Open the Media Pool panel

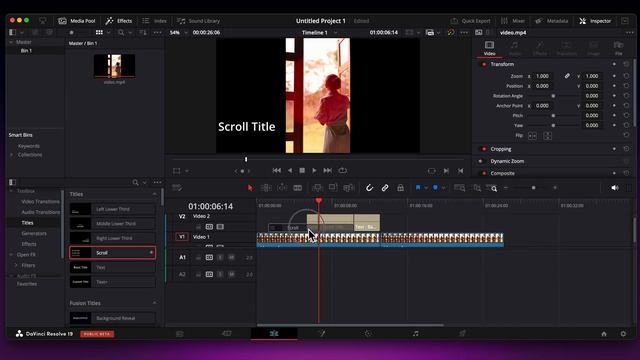[77, 21]
